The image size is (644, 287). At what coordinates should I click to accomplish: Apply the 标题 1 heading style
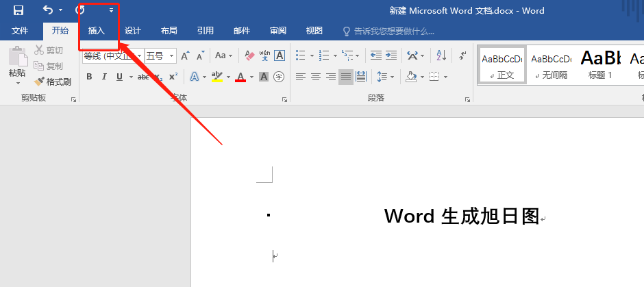pos(600,64)
